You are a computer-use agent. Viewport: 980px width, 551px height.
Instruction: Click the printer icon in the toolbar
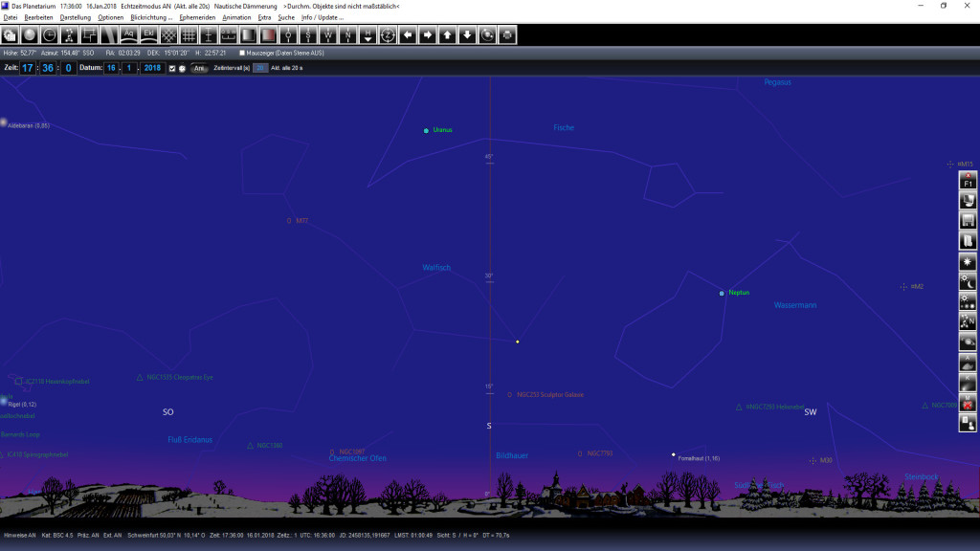[507, 35]
